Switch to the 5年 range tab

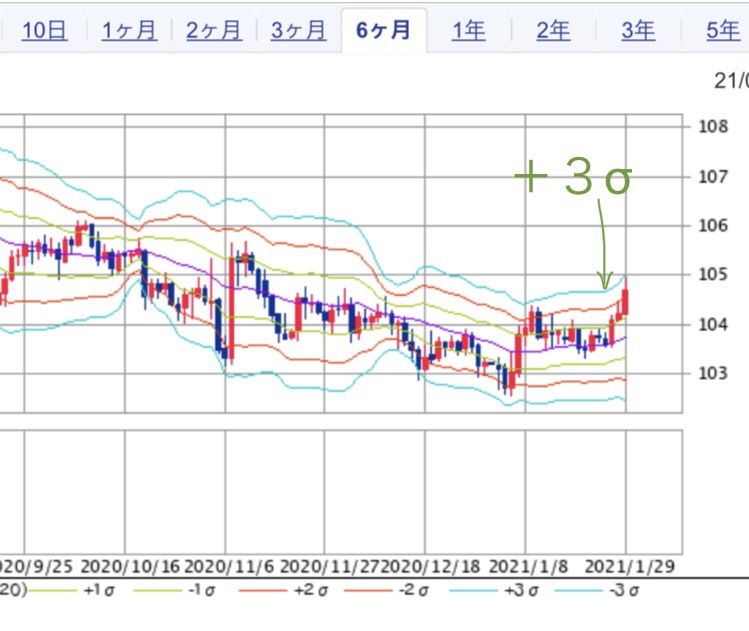[722, 30]
